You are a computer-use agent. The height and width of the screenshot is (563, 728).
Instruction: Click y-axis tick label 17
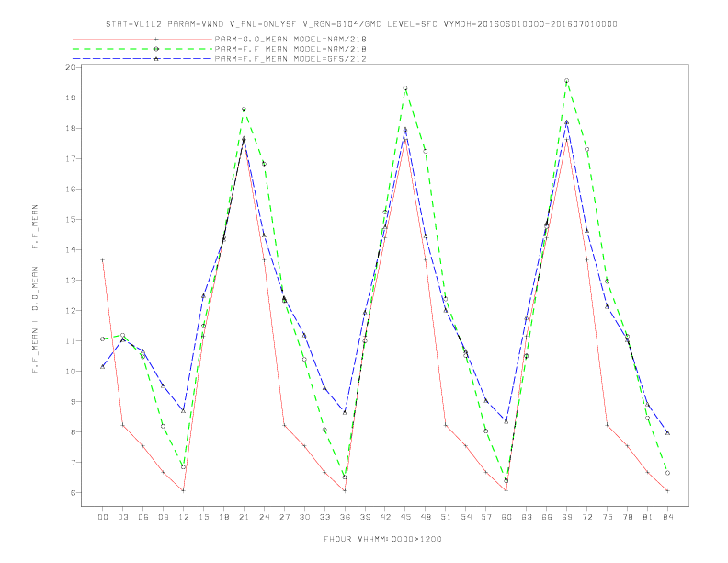71,159
